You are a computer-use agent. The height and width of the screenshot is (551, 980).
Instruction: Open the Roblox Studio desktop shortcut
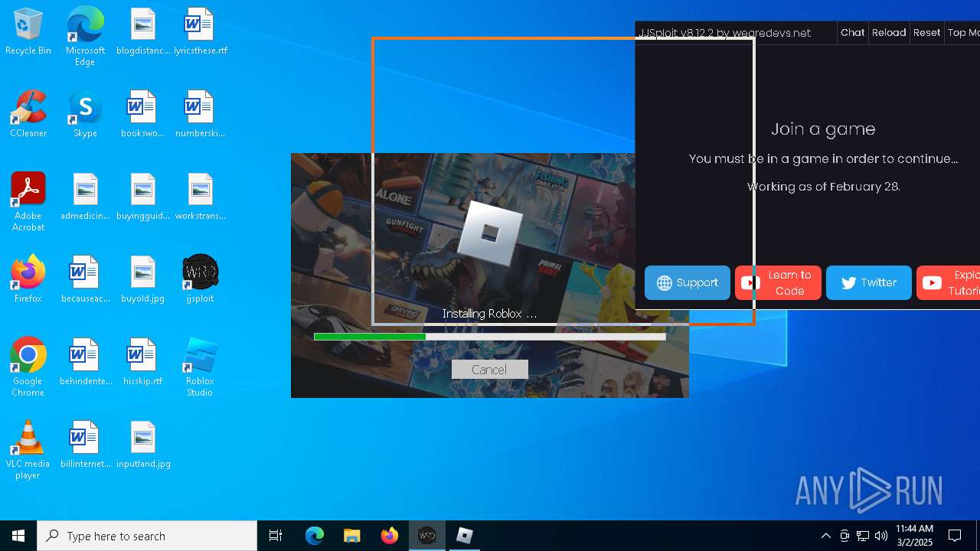200,367
